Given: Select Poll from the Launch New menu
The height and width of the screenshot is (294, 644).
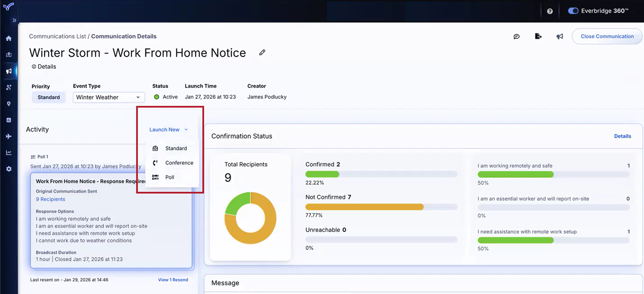Looking at the screenshot, I should click(x=170, y=177).
